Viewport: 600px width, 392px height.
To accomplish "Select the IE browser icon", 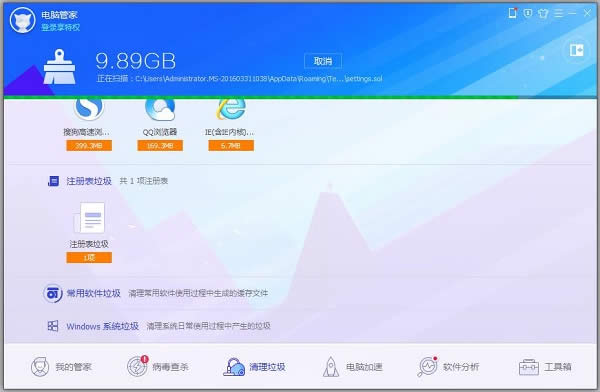I will [x=231, y=109].
